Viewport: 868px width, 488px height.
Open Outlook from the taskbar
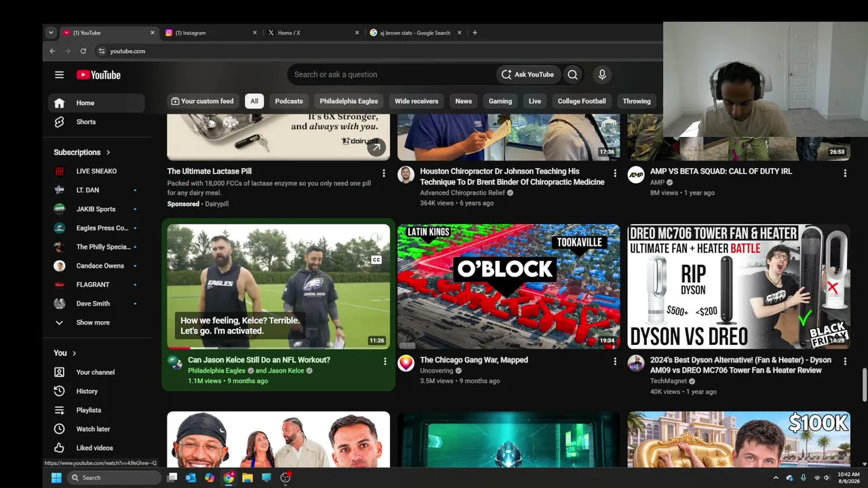(191, 478)
